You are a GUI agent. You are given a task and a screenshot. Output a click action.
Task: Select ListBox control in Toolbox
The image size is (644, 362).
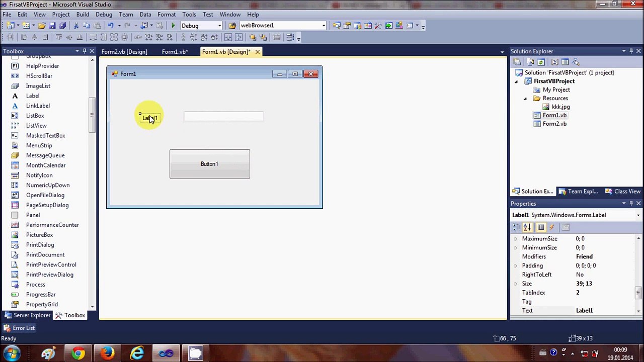point(35,116)
